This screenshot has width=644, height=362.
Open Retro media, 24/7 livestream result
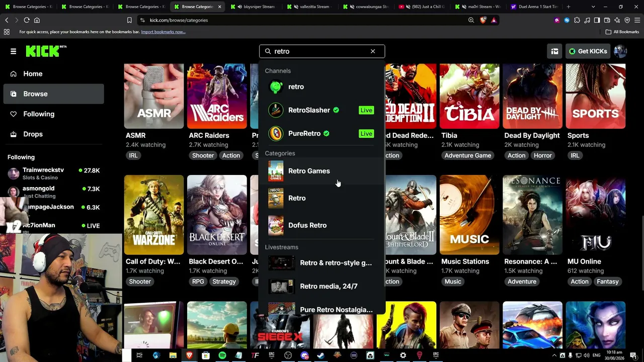pos(322,286)
